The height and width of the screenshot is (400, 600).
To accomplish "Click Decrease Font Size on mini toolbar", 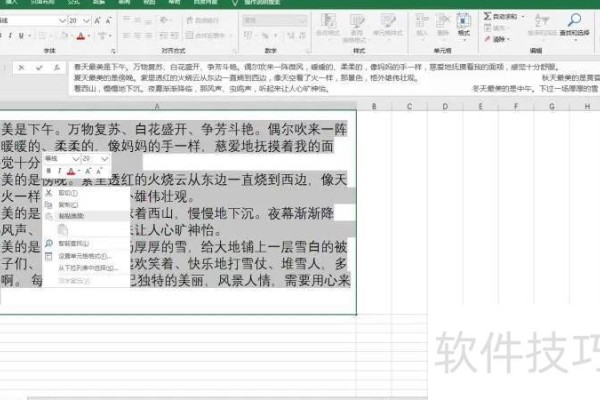I will click(99, 171).
